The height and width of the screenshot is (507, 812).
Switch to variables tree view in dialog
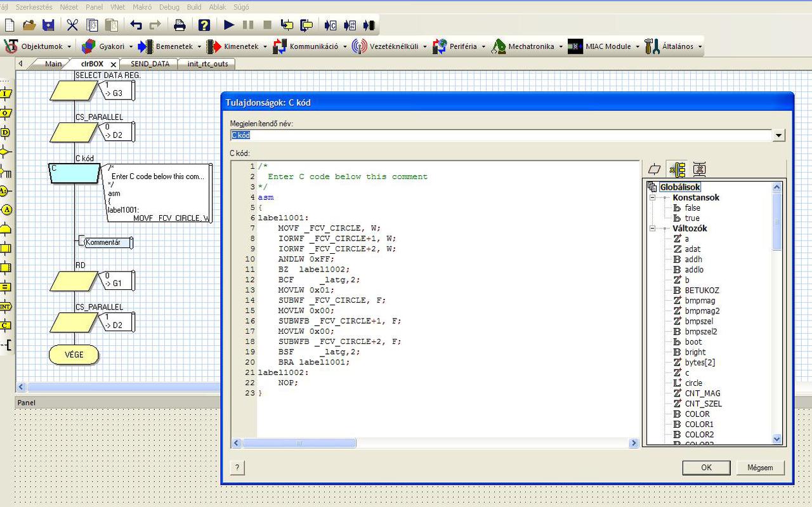tap(678, 169)
